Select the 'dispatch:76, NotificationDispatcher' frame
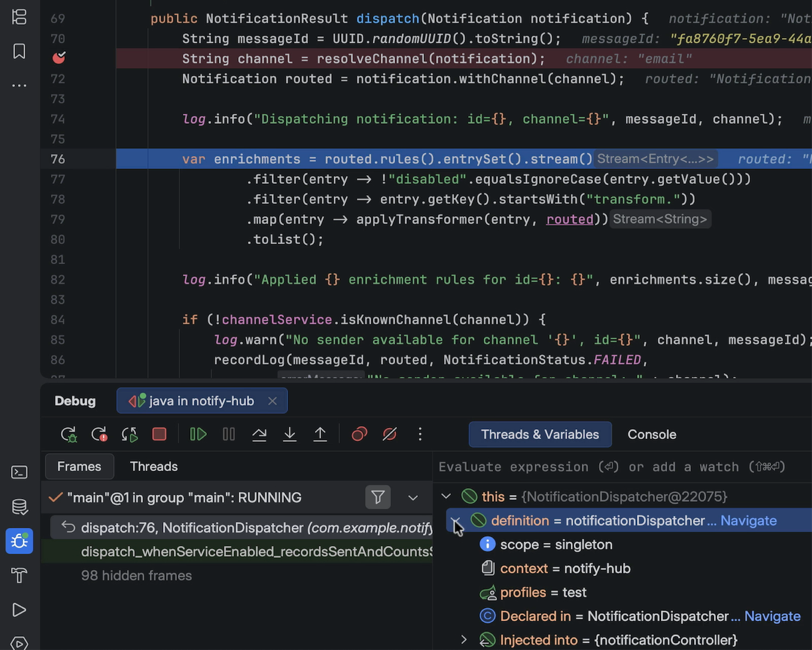Image resolution: width=812 pixels, height=650 pixels. pos(242,528)
